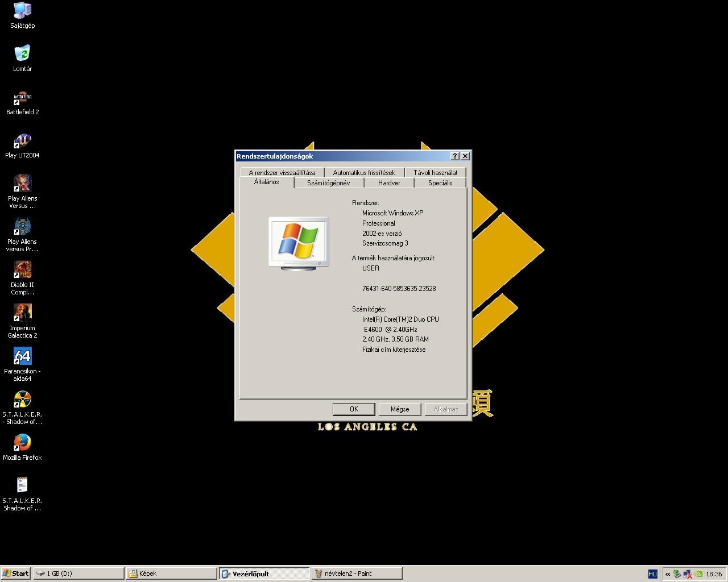The width and height of the screenshot is (728, 582).
Task: Click the Safely Remove Hardware tray icon
Action: 677,574
